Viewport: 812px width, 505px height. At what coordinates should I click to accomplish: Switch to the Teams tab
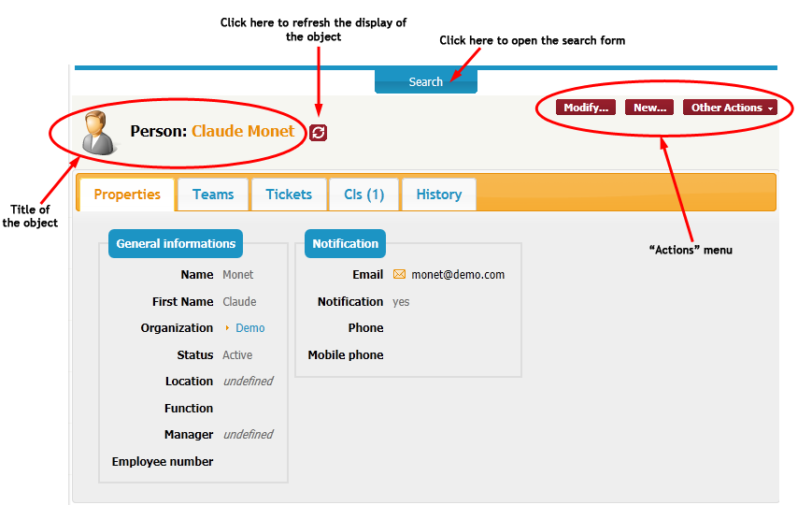tap(213, 195)
